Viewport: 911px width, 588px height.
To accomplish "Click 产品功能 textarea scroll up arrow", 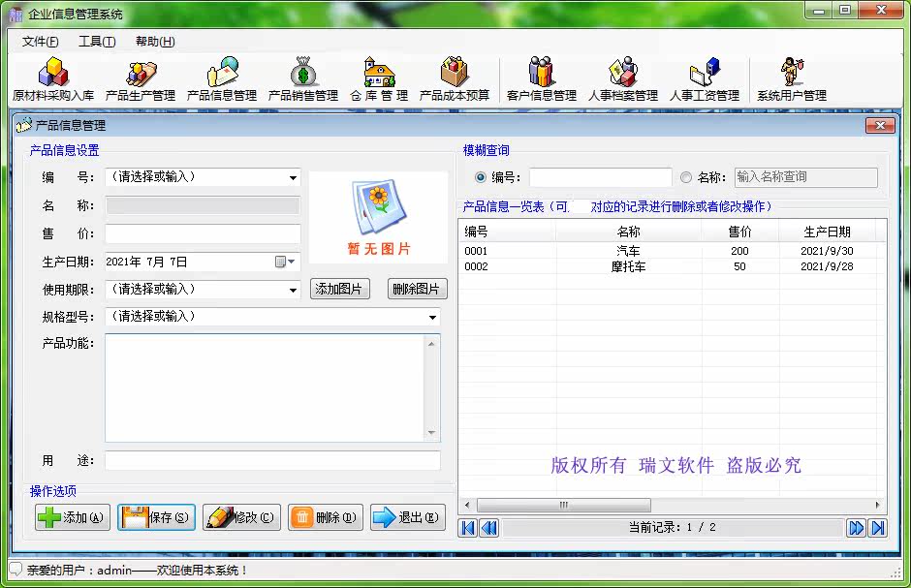I will 431,344.
